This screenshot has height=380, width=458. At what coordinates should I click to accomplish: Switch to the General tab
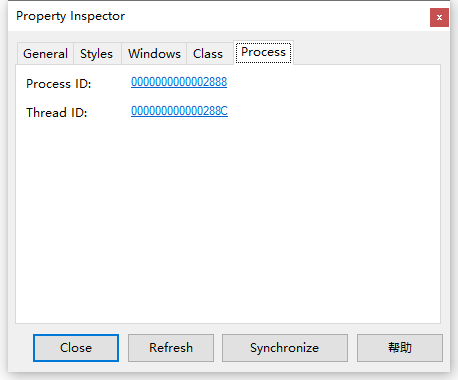point(45,54)
